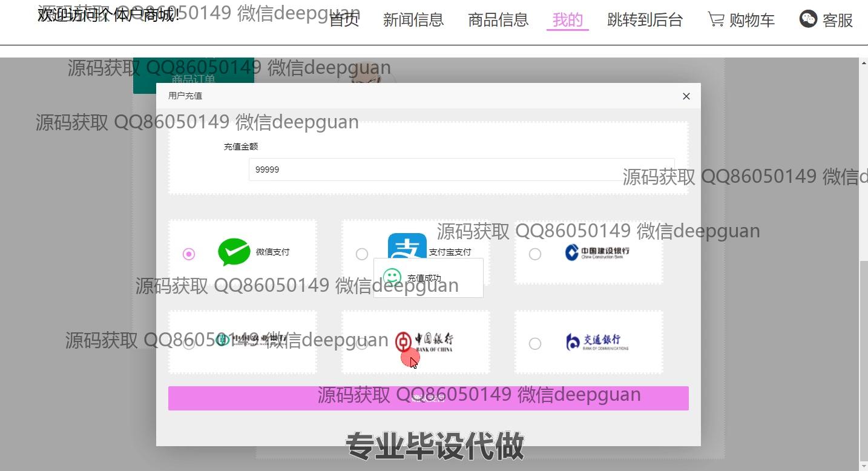Viewport: 868px width, 471px height.
Task: Click the Bank of Communications logo
Action: 597,342
